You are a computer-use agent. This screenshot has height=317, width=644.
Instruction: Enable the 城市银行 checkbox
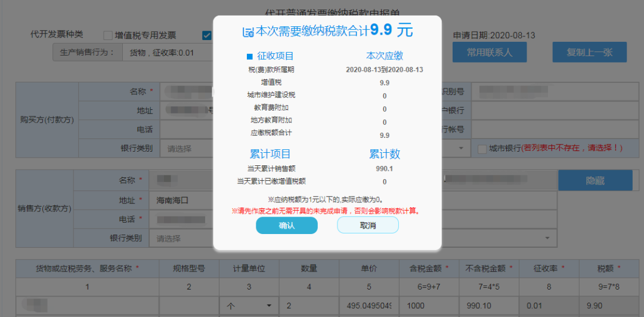[x=482, y=149]
